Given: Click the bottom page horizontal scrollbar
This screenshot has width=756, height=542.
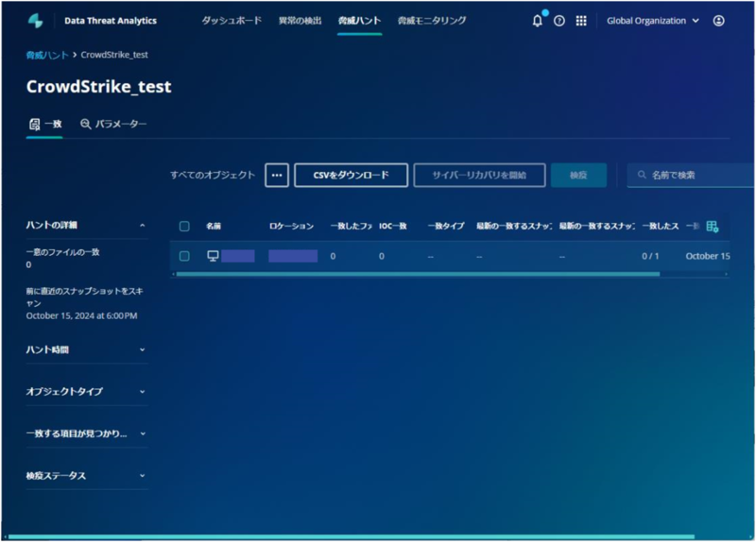Looking at the screenshot, I should pos(351,536).
